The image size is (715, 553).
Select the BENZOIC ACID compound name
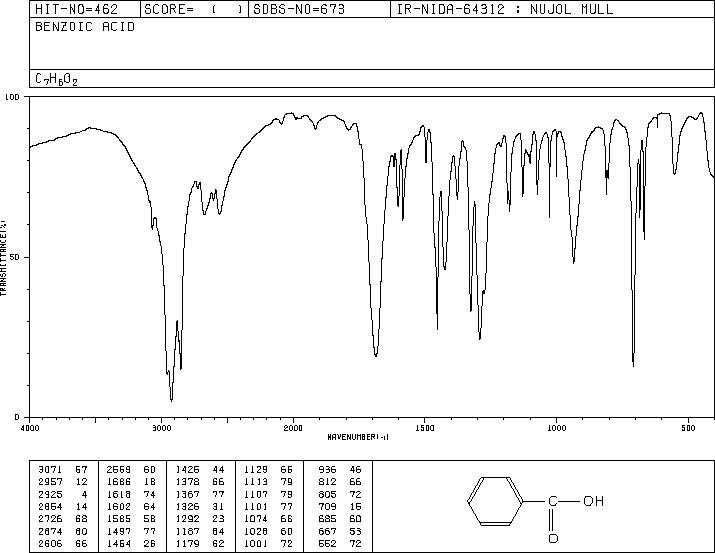tap(85, 27)
